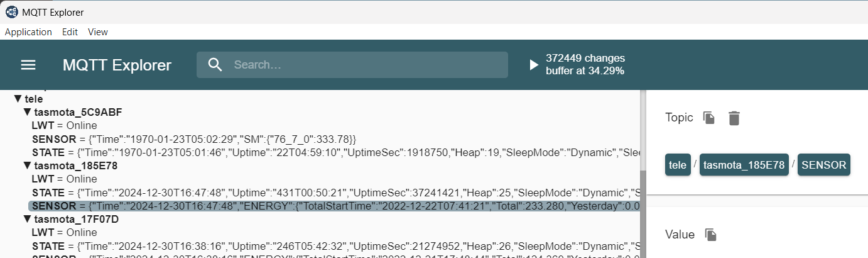868x258 pixels.
Task: Copy topic using icon beside Topic label
Action: (709, 118)
